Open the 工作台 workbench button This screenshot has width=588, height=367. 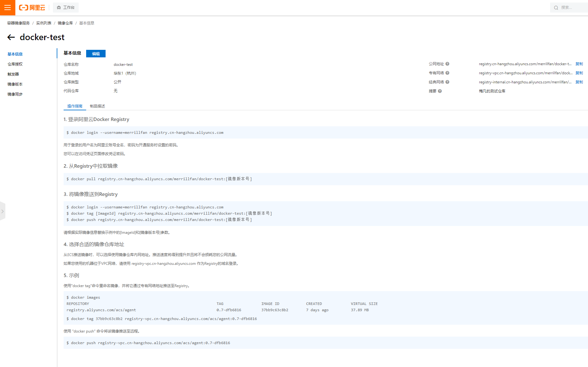tap(66, 8)
